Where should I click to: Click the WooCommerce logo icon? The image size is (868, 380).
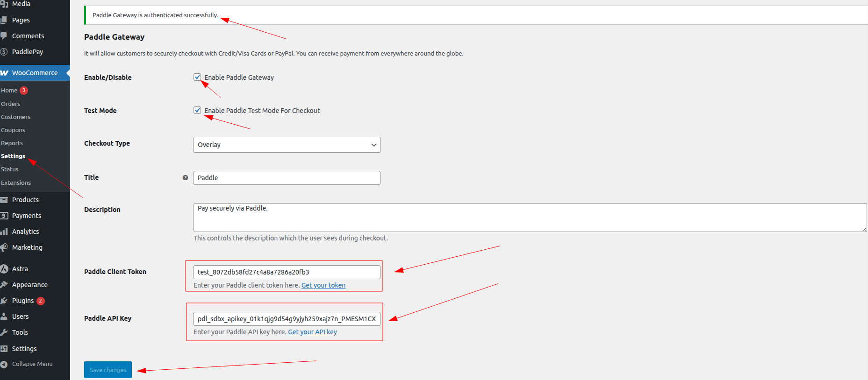click(x=4, y=73)
